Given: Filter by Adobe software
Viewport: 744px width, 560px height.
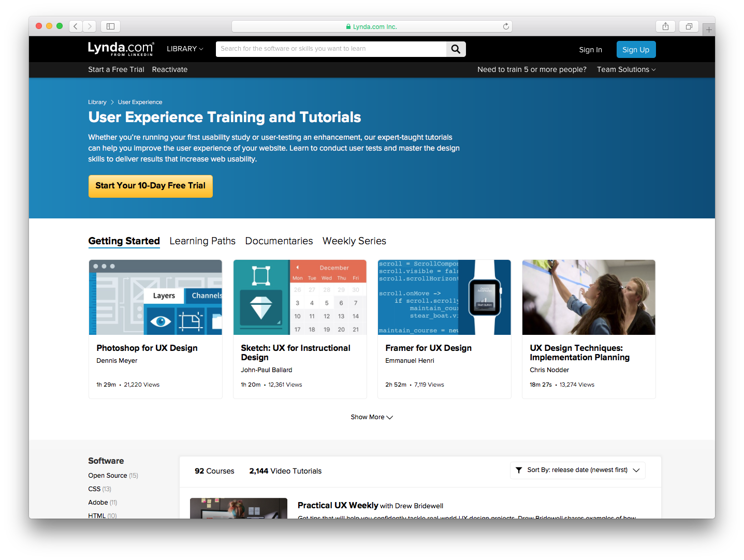Looking at the screenshot, I should 103,503.
